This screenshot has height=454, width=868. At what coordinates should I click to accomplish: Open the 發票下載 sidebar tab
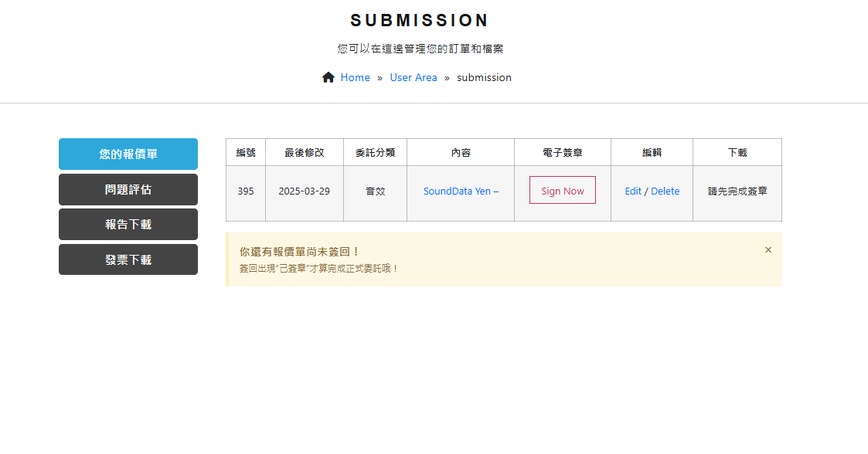pos(128,259)
